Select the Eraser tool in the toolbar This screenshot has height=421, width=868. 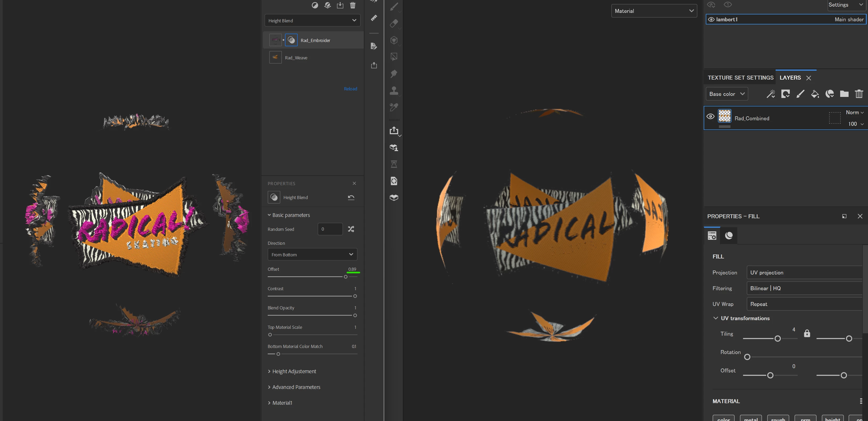(393, 23)
